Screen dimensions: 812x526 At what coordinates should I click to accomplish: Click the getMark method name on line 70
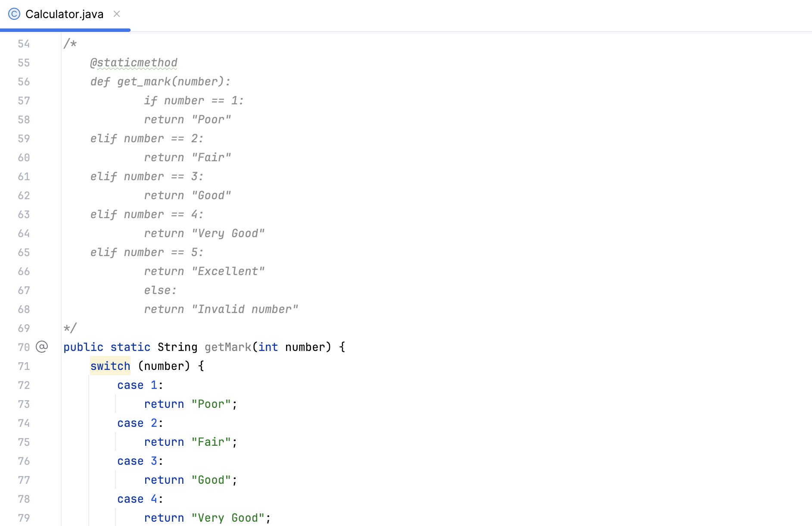pos(227,347)
